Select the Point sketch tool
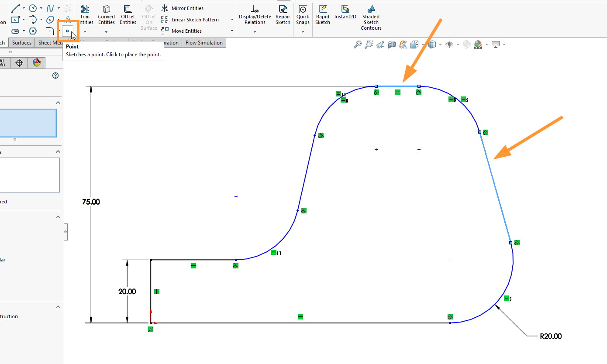 [67, 31]
